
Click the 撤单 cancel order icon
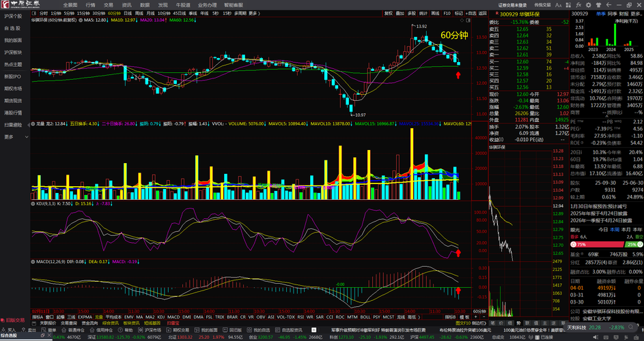48,330
